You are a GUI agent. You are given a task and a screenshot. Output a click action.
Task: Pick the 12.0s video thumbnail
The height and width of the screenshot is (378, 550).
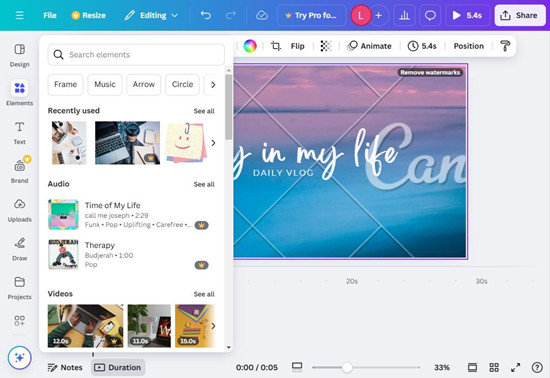pyautogui.click(x=85, y=326)
